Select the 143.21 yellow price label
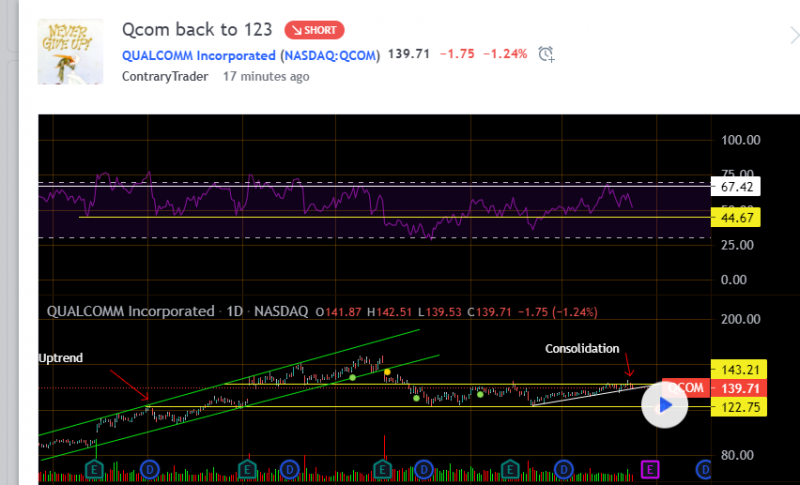 (734, 368)
